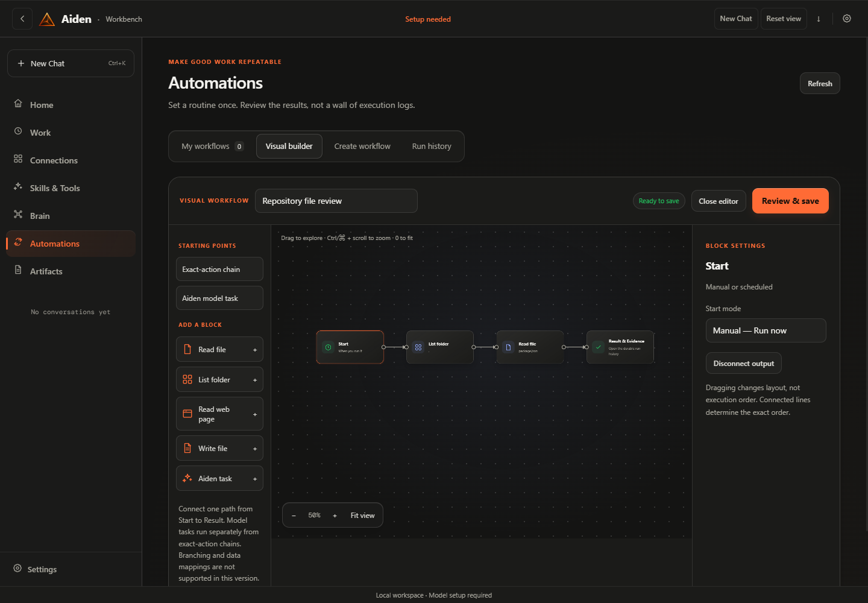The height and width of the screenshot is (603, 868).
Task: Zoom in with the canvas plus control
Action: click(335, 516)
